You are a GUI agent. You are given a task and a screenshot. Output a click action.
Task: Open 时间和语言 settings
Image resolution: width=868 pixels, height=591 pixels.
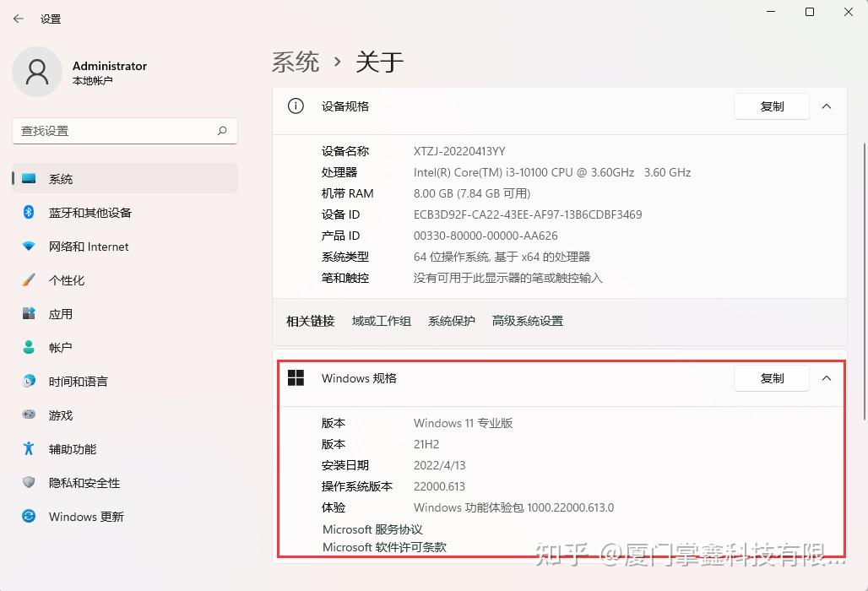click(x=125, y=382)
